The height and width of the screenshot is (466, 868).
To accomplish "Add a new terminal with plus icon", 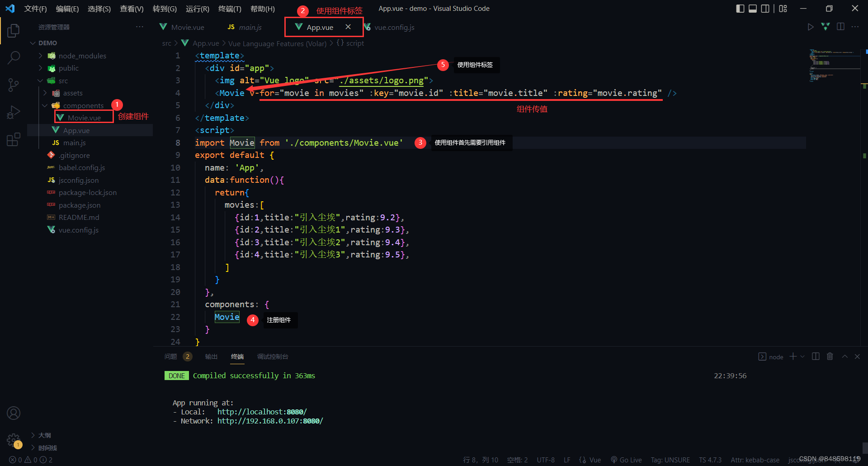I will tap(793, 357).
